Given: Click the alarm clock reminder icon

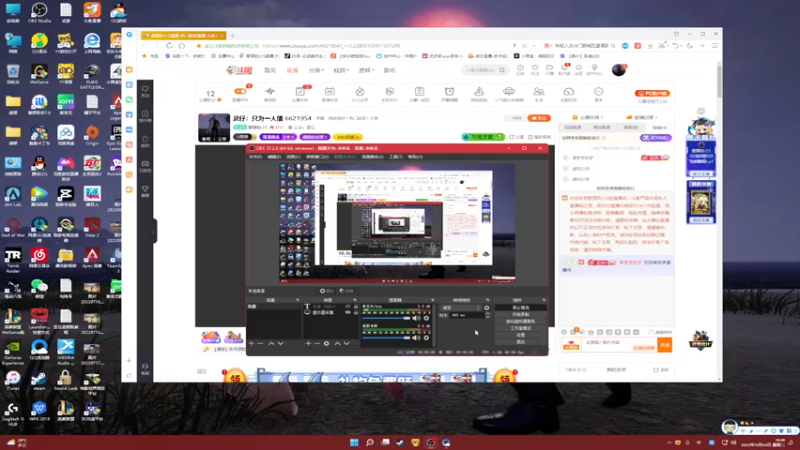Looking at the screenshot, I should 449,93.
